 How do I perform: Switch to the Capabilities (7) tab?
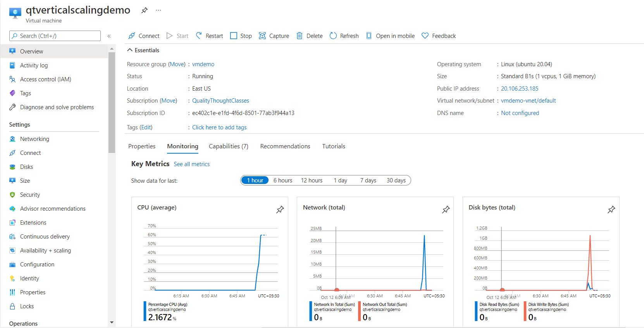coord(229,146)
